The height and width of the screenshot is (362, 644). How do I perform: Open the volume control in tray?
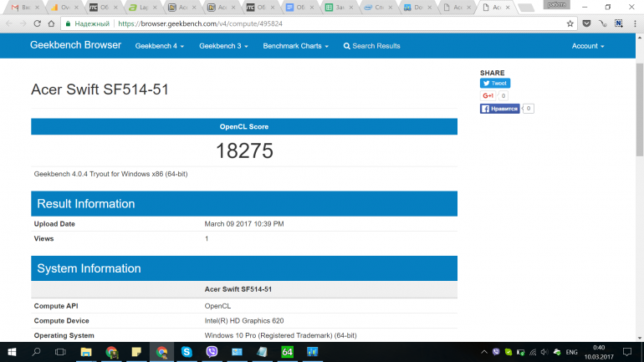pos(544,352)
